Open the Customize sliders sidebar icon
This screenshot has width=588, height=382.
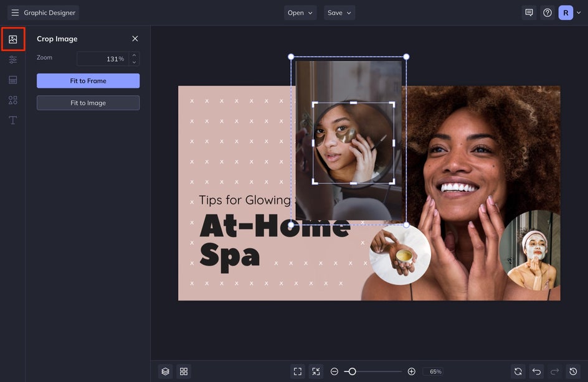click(12, 60)
